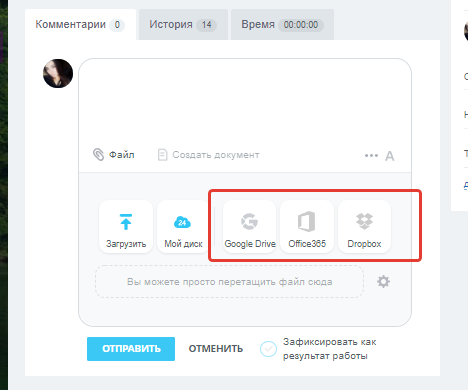Click the drag-and-drop file zone
This screenshot has width=468, height=390.
229,282
